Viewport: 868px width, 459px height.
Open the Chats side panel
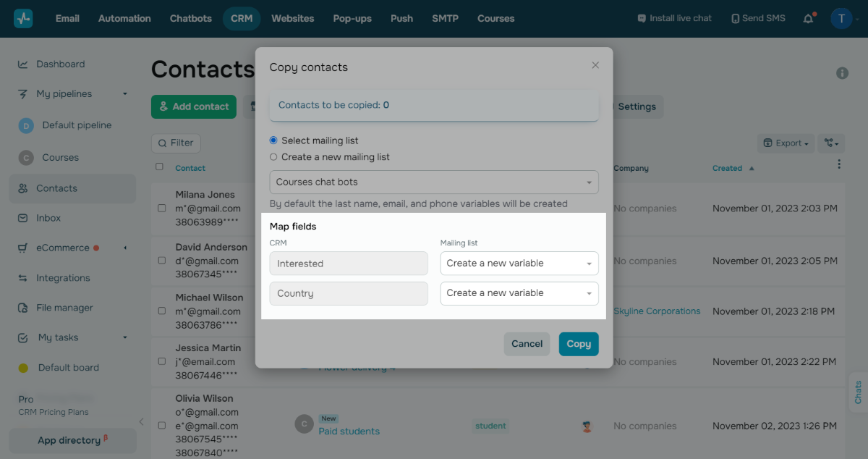(858, 393)
